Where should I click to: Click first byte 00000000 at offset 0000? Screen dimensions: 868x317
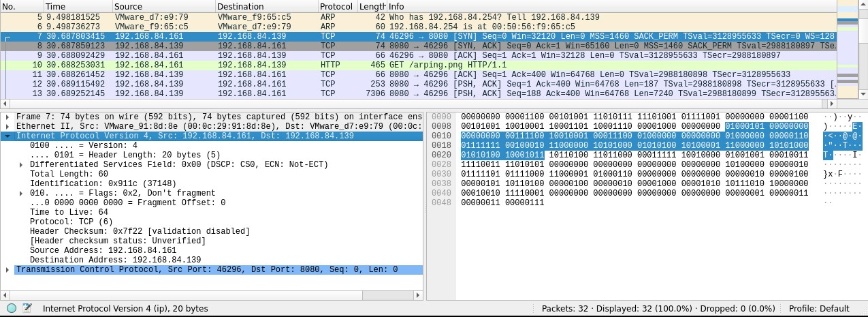pos(481,117)
